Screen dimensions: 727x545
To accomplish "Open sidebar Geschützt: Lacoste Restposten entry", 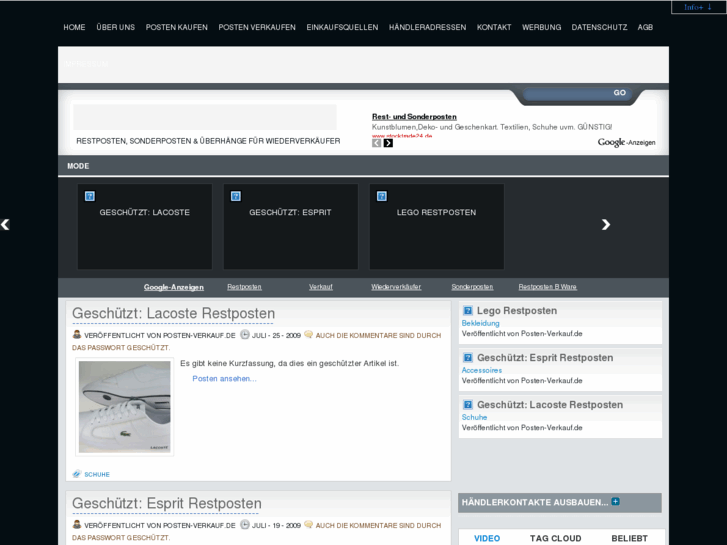I will click(550, 404).
